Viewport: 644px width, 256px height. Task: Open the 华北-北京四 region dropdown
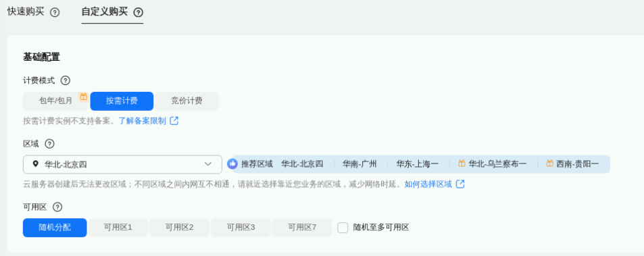122,165
